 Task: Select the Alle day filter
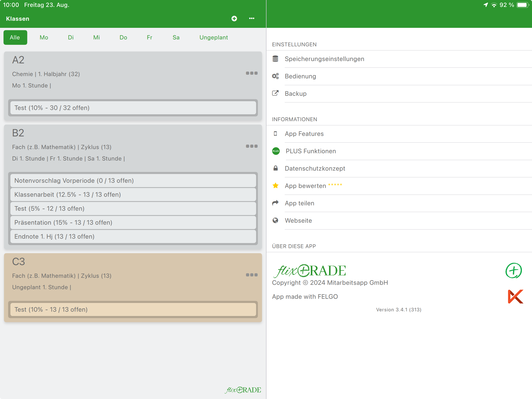tap(15, 37)
